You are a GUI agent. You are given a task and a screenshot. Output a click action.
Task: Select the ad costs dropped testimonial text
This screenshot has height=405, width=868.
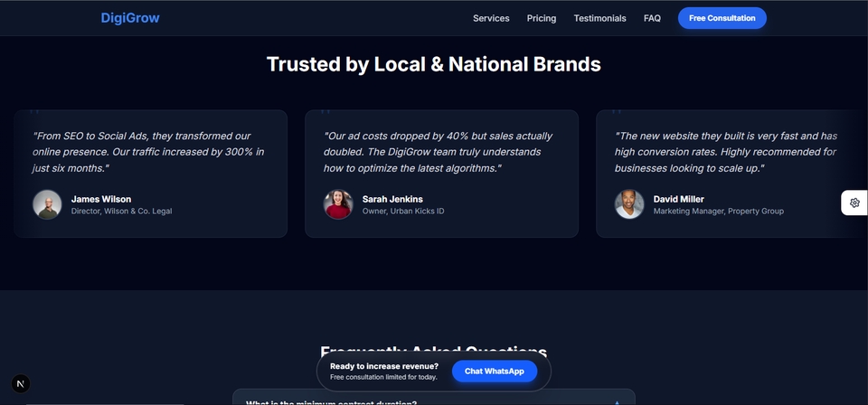click(x=439, y=152)
